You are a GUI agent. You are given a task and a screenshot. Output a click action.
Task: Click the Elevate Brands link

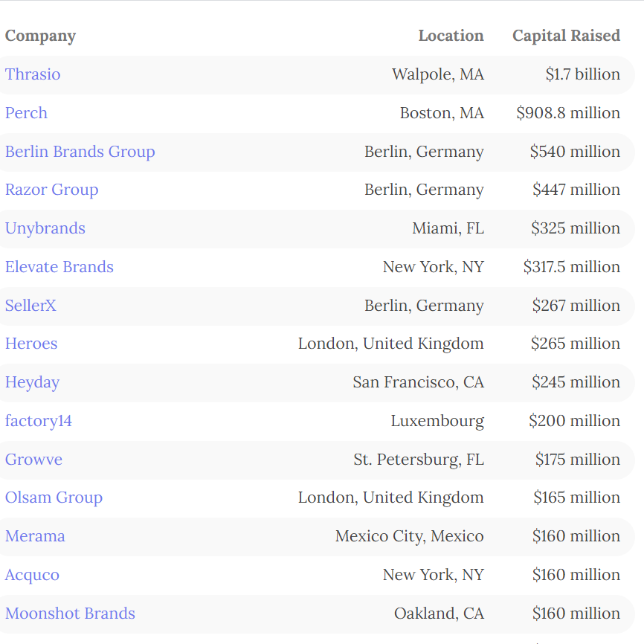coord(59,267)
